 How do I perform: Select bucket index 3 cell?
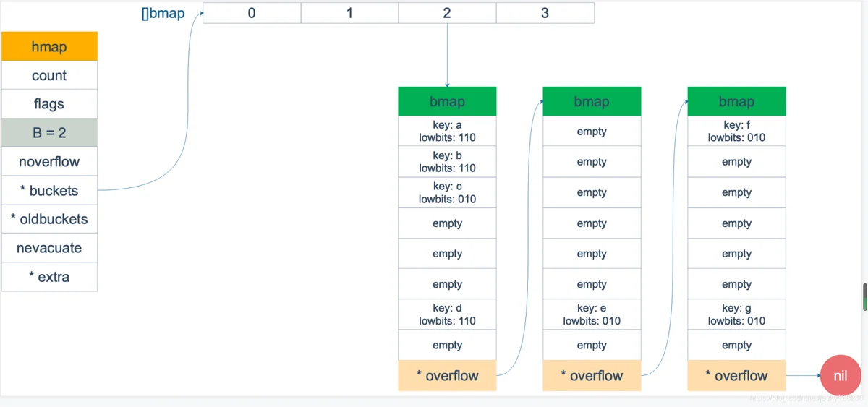(x=545, y=13)
